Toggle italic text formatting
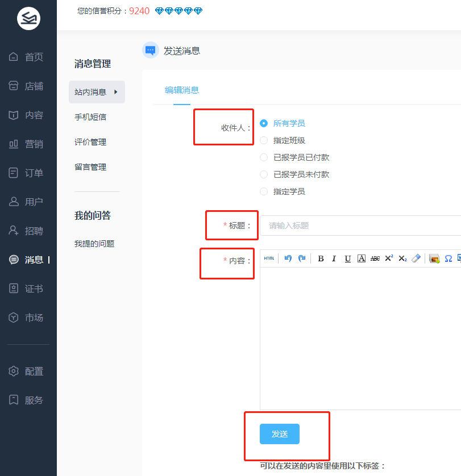The width and height of the screenshot is (461, 476). click(334, 258)
